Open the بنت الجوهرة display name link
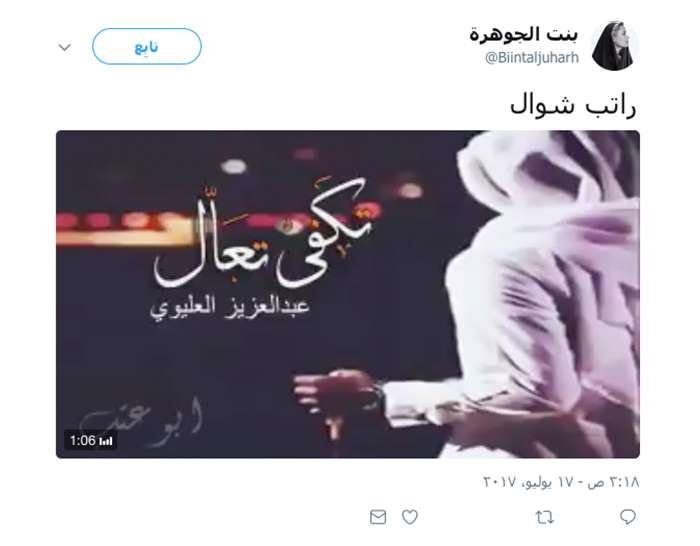The image size is (700, 546). 524,34
